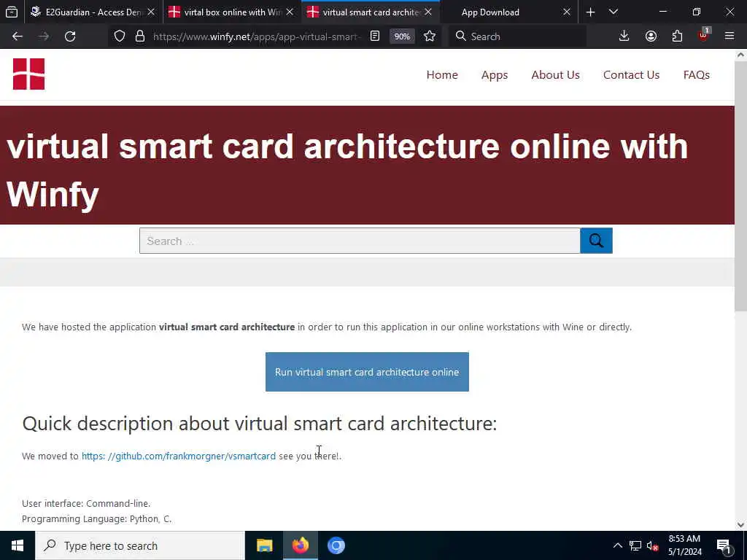The image size is (747, 560).
Task: Click the page Search ... input field
Action: coord(360,241)
